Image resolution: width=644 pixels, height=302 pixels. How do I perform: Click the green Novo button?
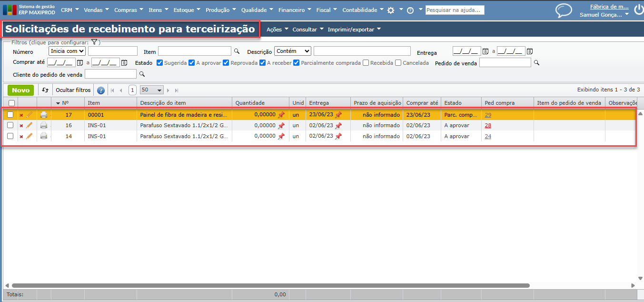(21, 90)
